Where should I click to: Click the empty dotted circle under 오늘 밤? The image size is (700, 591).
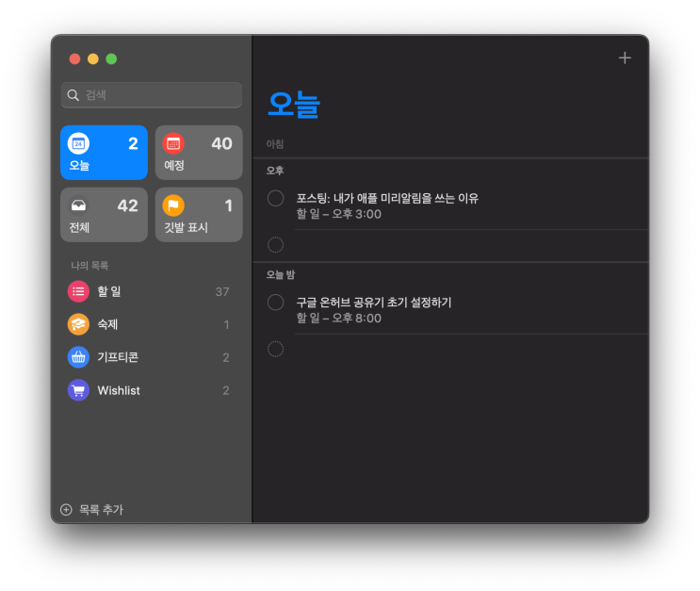point(275,349)
